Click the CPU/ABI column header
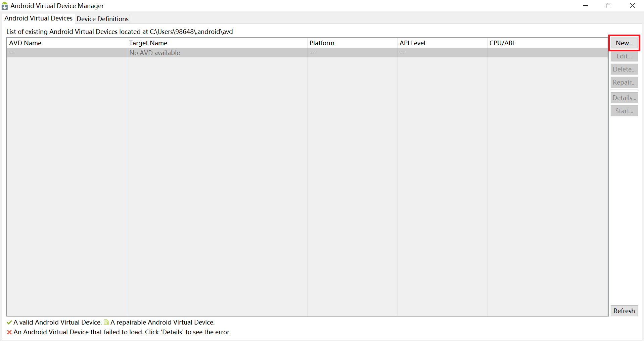The width and height of the screenshot is (644, 341). click(547, 43)
